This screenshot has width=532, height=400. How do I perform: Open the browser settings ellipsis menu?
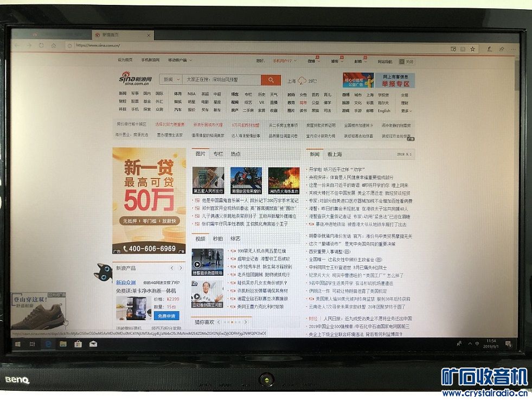513,49
